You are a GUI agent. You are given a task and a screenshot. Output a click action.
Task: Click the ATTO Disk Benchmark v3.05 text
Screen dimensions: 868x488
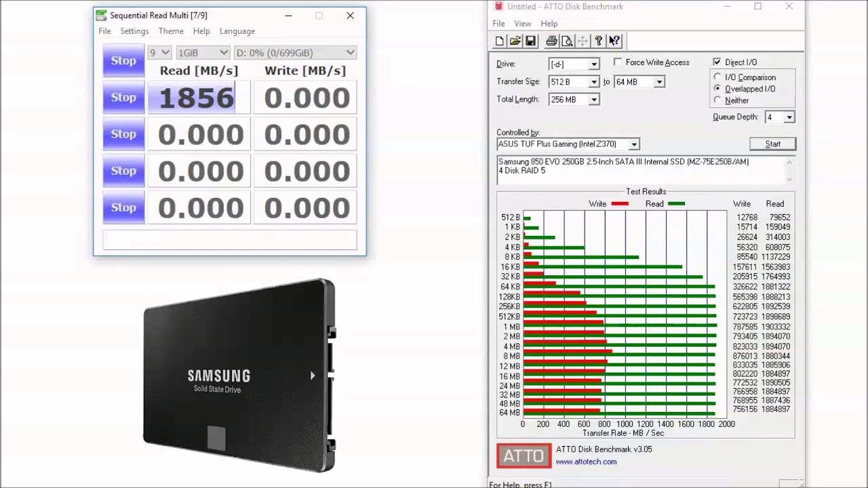pyautogui.click(x=604, y=449)
